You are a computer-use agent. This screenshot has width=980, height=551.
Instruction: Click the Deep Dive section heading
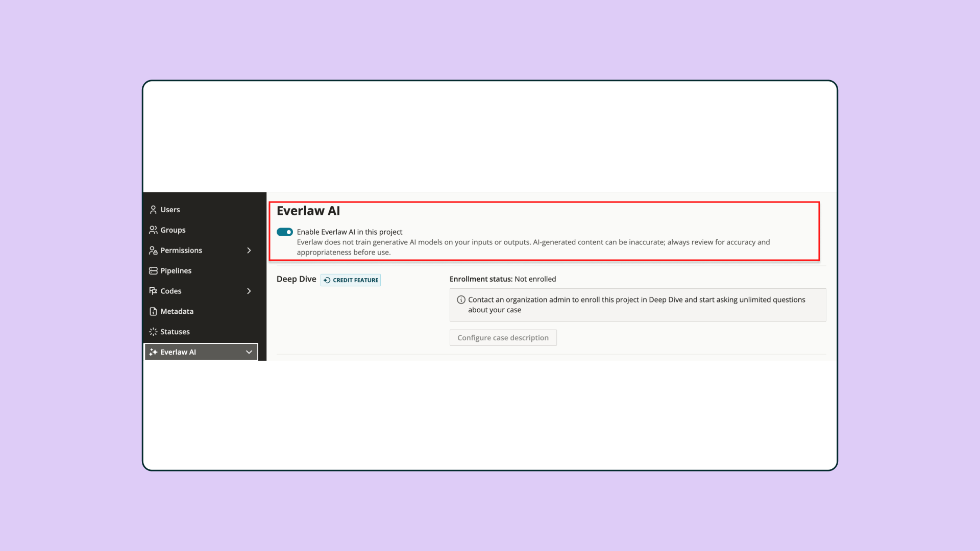[x=296, y=279]
